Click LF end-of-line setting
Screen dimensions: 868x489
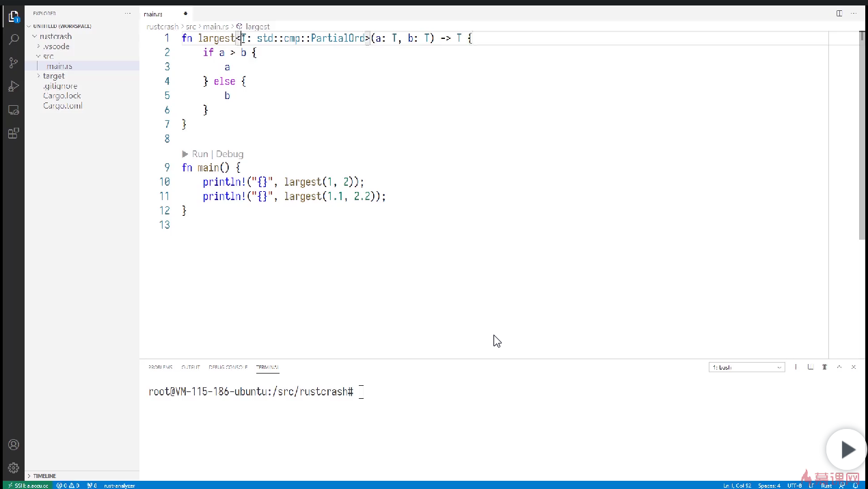pos(812,485)
